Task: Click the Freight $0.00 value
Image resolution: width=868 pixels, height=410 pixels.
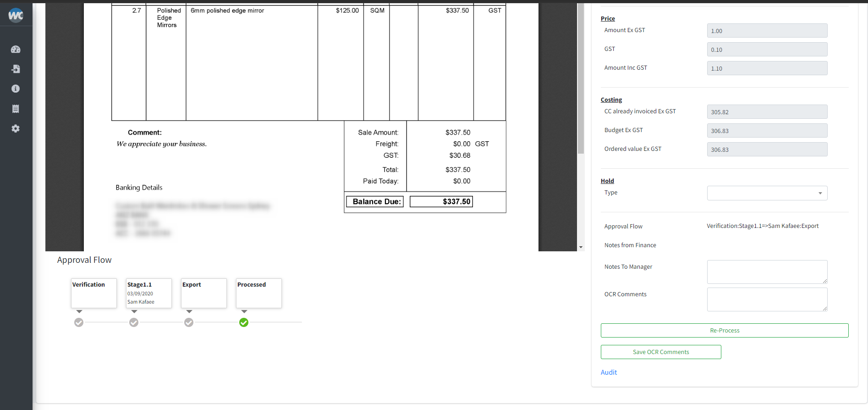Action: point(461,144)
